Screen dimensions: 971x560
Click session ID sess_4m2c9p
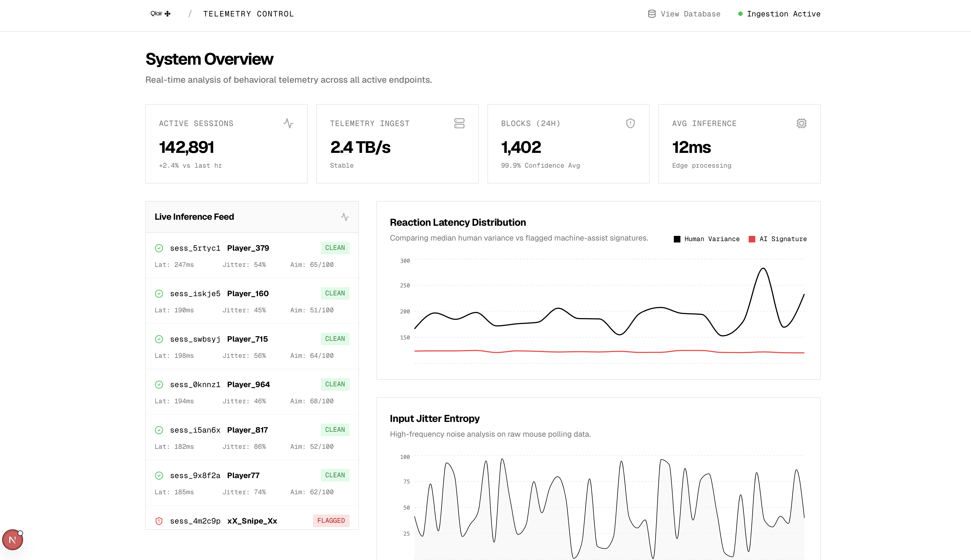pyautogui.click(x=195, y=521)
